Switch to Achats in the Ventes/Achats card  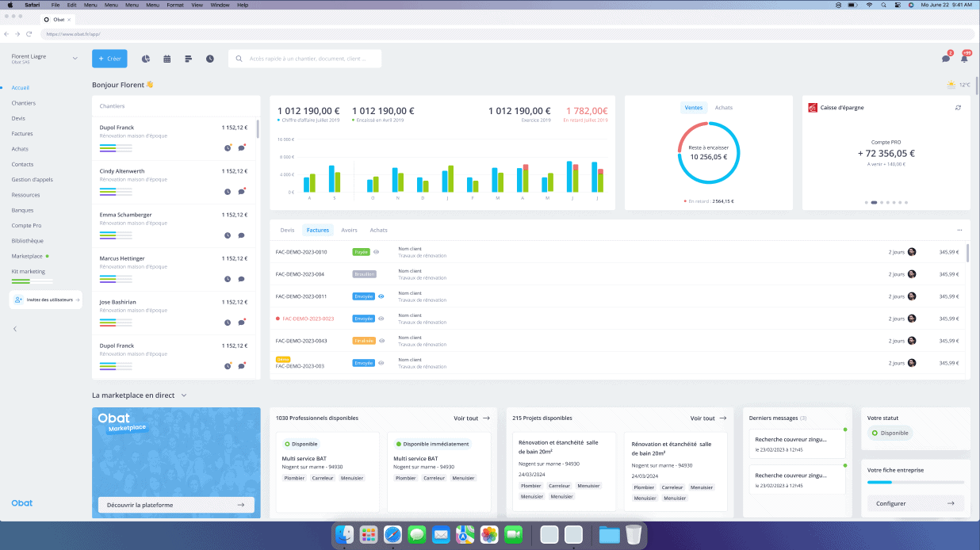tap(723, 108)
